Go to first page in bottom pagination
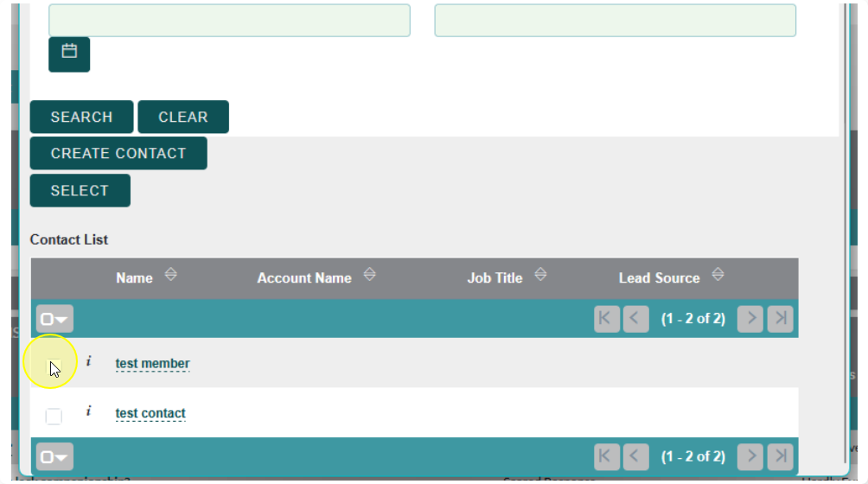Image resolution: width=868 pixels, height=484 pixels. [x=607, y=456]
